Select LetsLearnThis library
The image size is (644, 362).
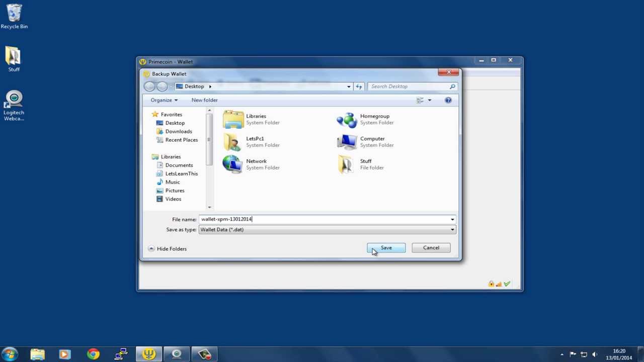click(177, 174)
